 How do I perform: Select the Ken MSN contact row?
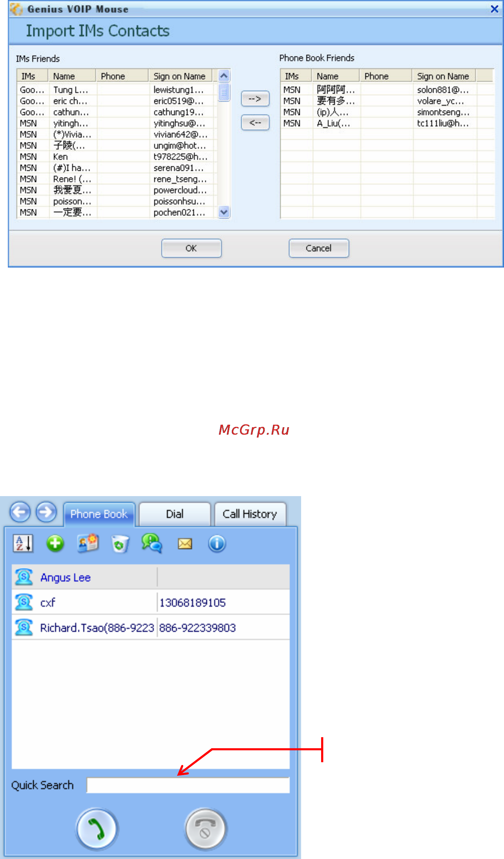117,156
